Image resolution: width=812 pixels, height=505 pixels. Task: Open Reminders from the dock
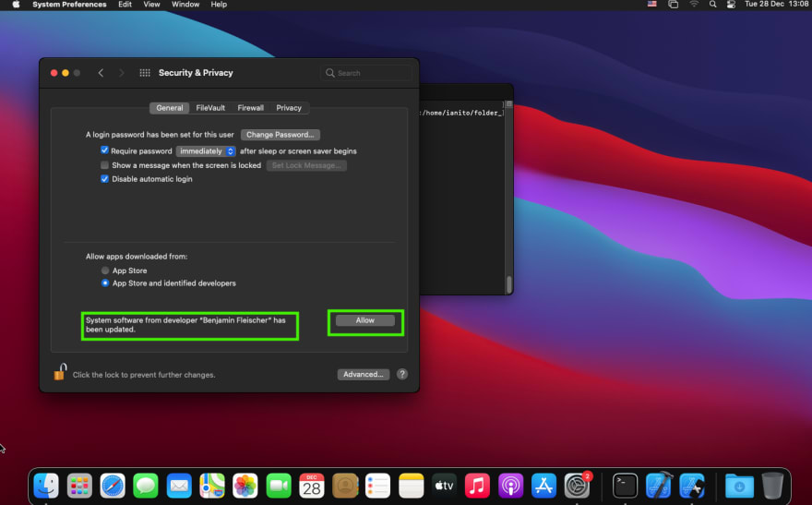(x=378, y=486)
